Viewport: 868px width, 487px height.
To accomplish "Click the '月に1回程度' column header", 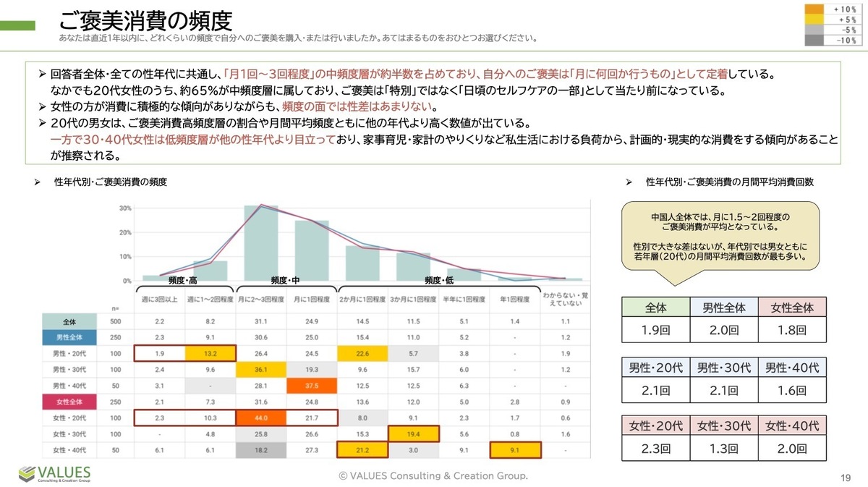I will pyautogui.click(x=312, y=300).
